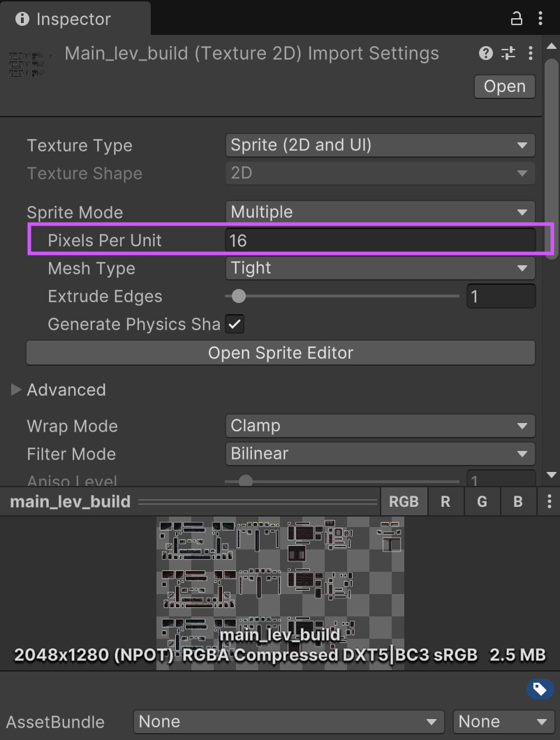Viewport: 560px width, 740px height.
Task: Open the Inspector tab's three-dot menu
Action: coord(540,18)
